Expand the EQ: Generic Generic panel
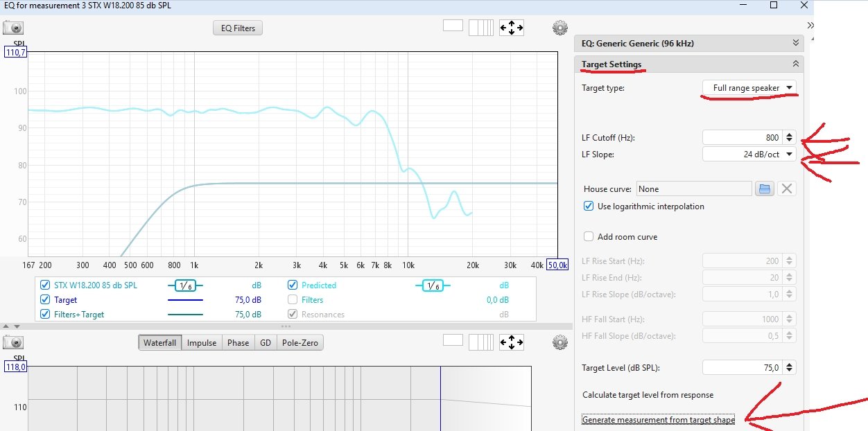The width and height of the screenshot is (868, 431). (x=795, y=43)
